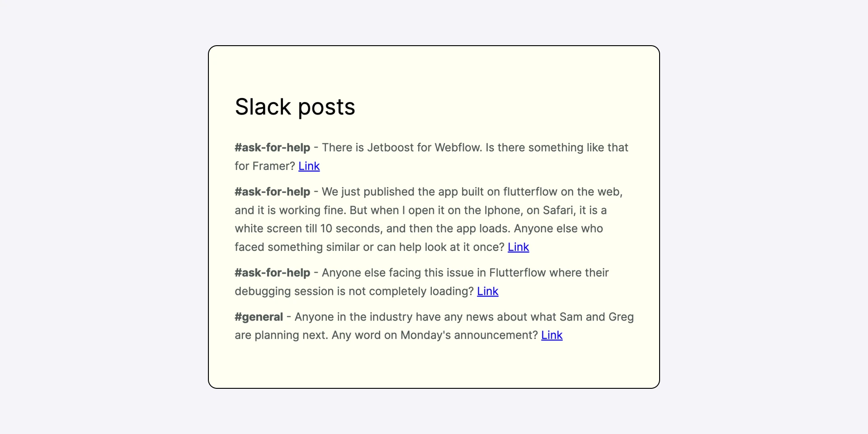Click the "Monday's announcement?" text
This screenshot has width=868, height=434.
(469, 335)
